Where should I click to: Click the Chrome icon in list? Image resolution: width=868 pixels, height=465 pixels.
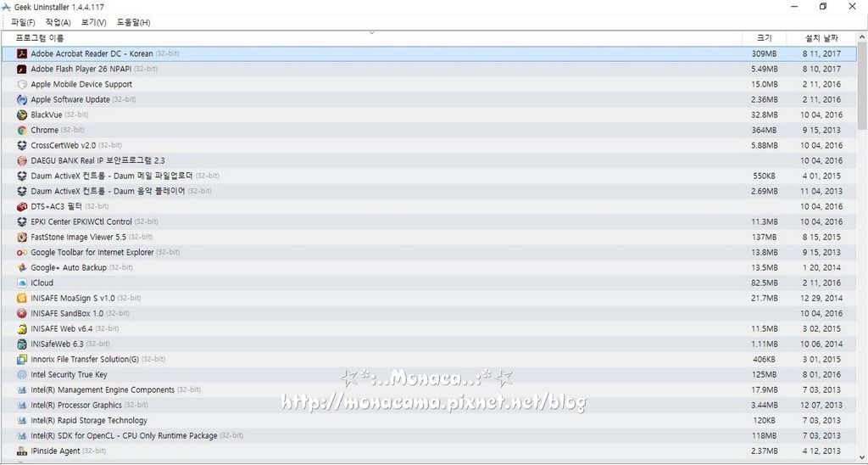[x=21, y=130]
